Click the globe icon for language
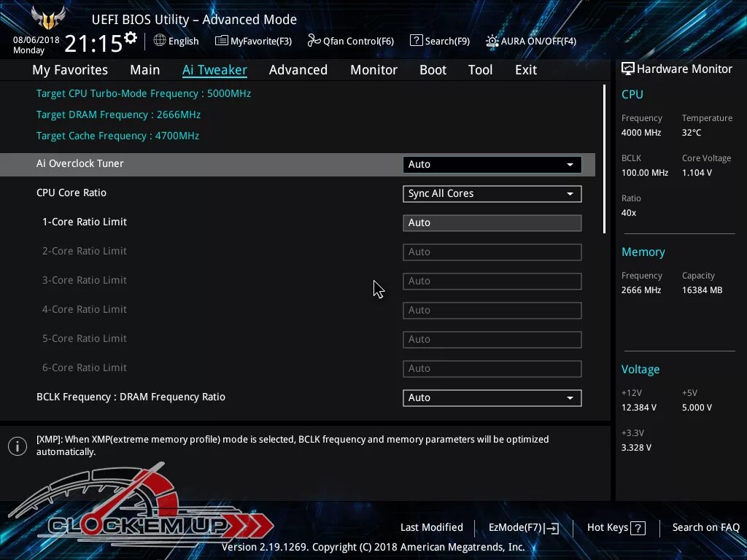 (x=160, y=41)
